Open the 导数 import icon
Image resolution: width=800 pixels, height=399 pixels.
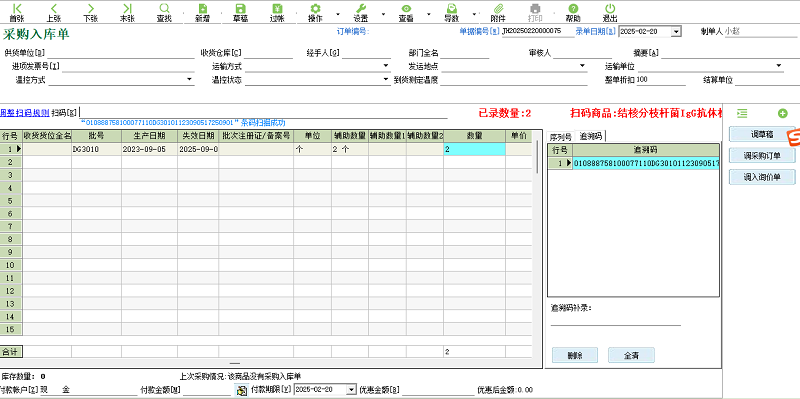(x=451, y=9)
